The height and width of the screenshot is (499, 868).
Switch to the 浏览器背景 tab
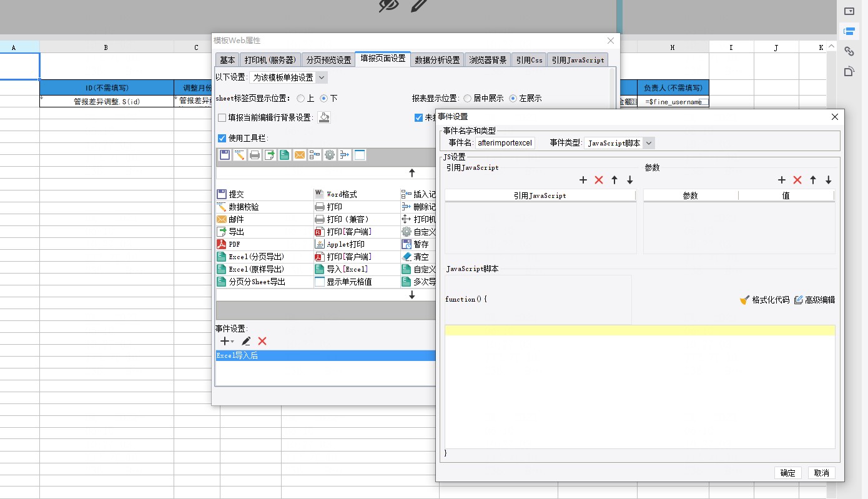tap(488, 60)
